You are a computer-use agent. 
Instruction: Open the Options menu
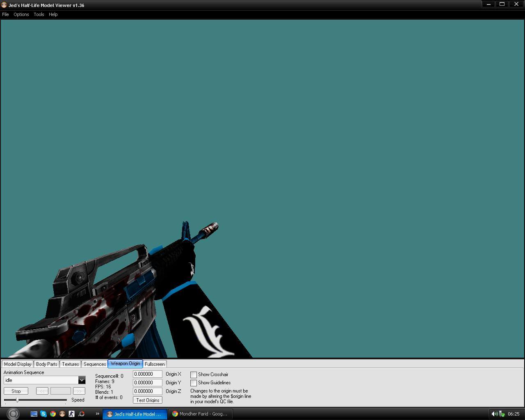tap(21, 14)
